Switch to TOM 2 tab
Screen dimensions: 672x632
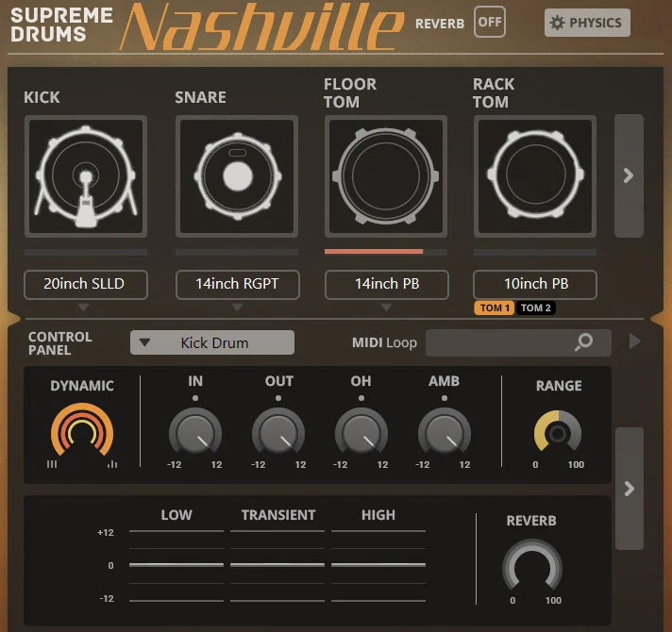click(536, 308)
